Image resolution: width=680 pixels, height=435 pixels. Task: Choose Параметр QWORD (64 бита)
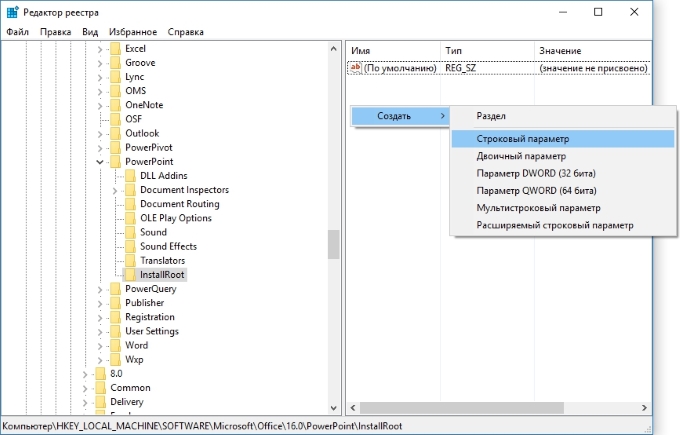pos(563,191)
